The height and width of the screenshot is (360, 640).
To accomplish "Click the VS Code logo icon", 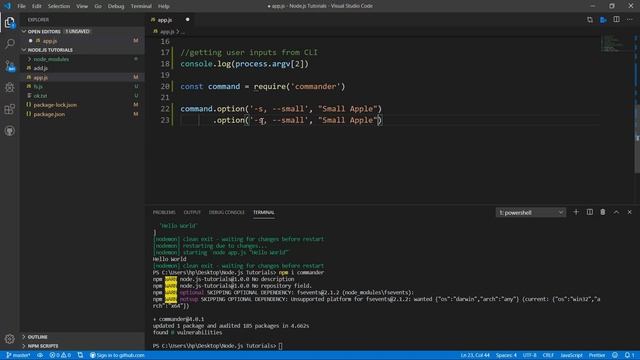I will click(7, 6).
